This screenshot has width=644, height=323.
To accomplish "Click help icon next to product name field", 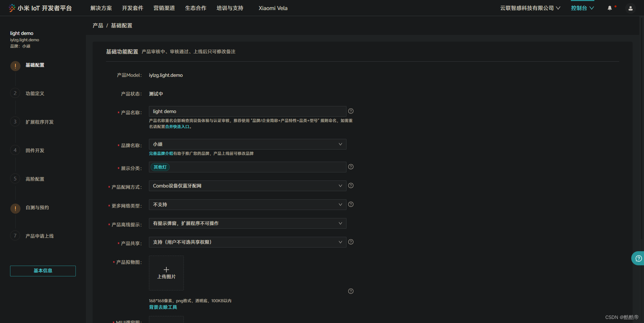I will (351, 111).
